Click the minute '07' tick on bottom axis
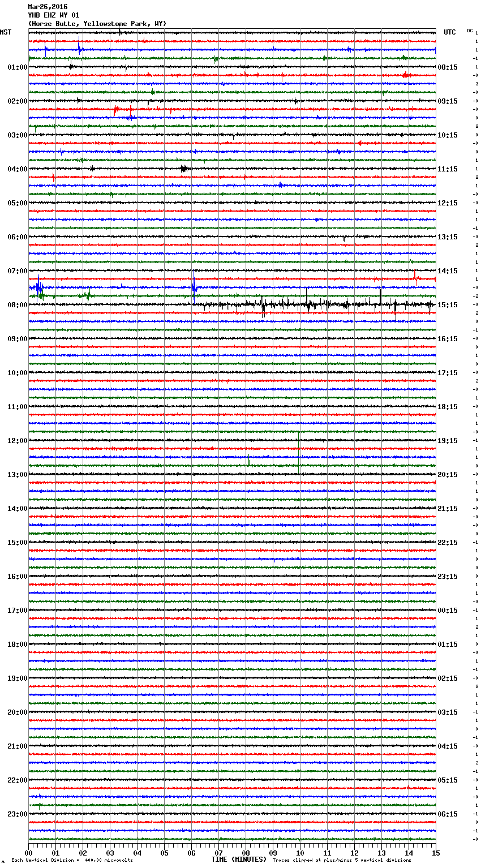Image resolution: width=481 pixels, height=868 pixels. click(218, 853)
